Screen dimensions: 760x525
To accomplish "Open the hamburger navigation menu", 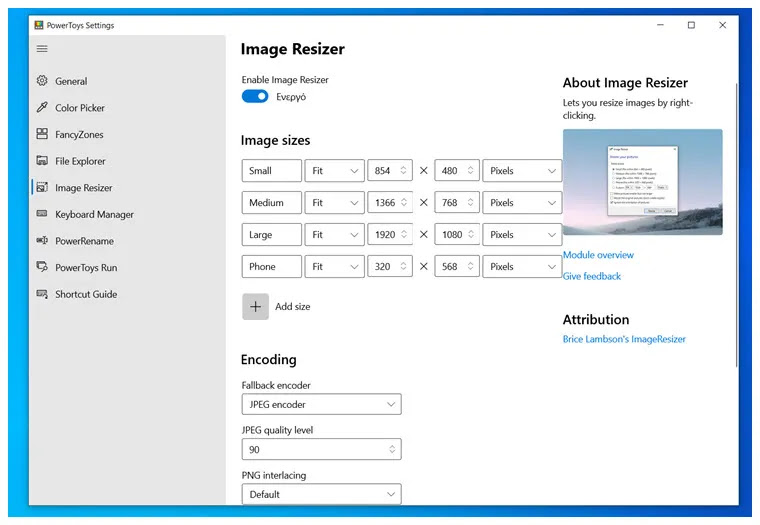I will click(42, 48).
